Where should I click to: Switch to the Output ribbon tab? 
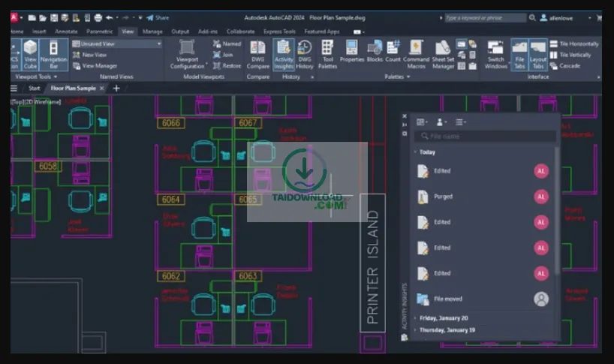[x=180, y=32]
